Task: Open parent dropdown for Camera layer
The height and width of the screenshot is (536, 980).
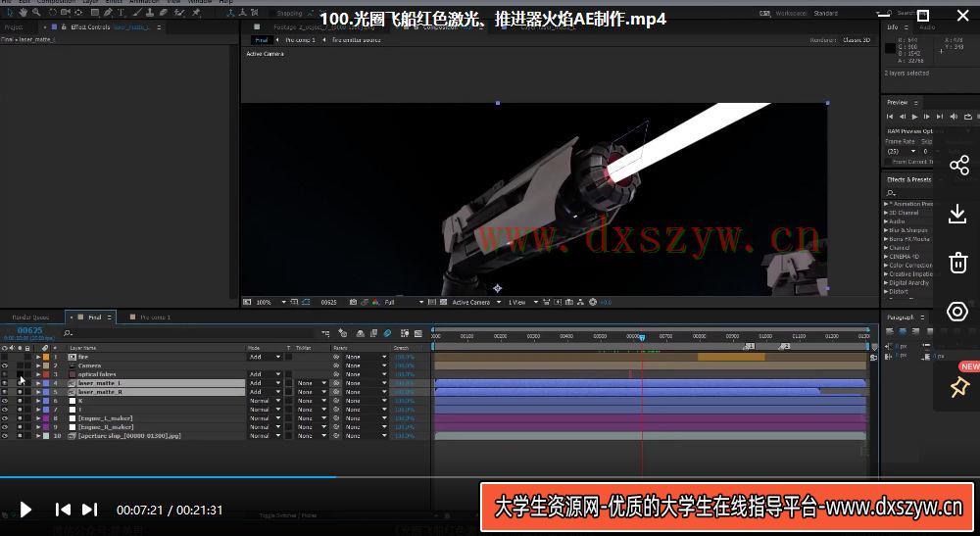Action: pos(366,365)
